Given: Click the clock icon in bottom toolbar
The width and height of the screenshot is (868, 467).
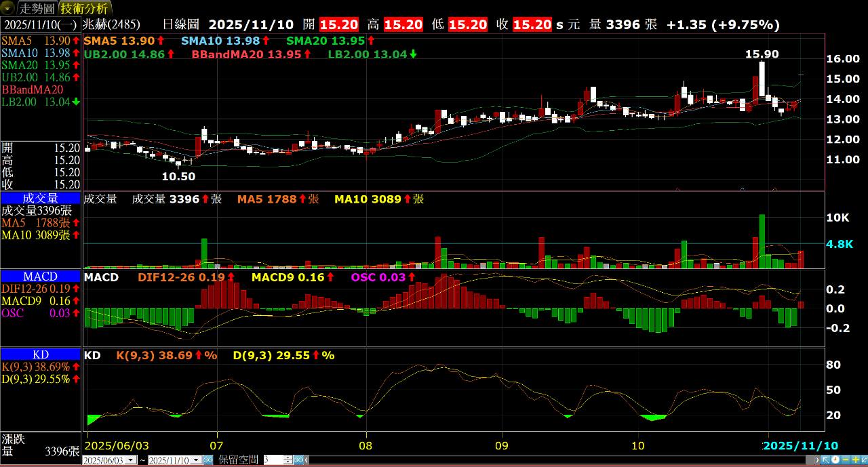Looking at the screenshot, I should [x=835, y=460].
